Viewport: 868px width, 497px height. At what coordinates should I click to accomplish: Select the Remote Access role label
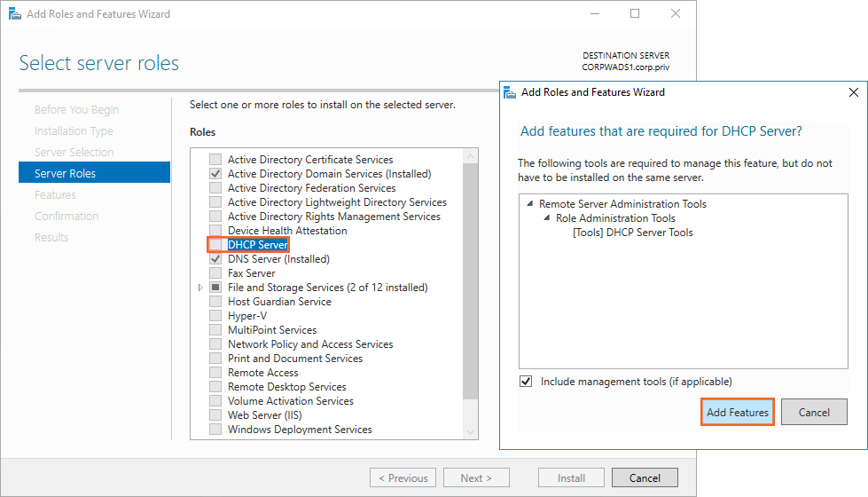pyautogui.click(x=262, y=373)
